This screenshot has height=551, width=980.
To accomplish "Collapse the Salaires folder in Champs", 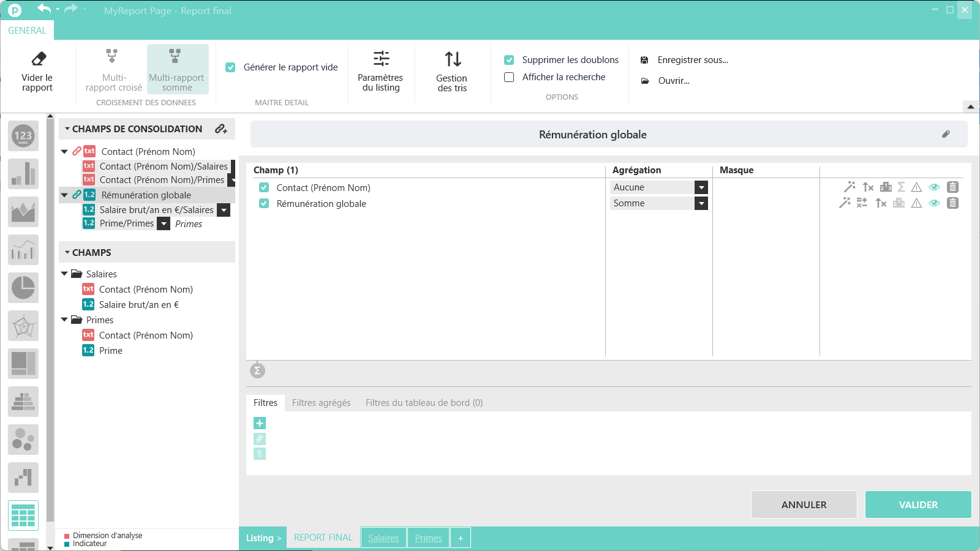I will [x=64, y=274].
